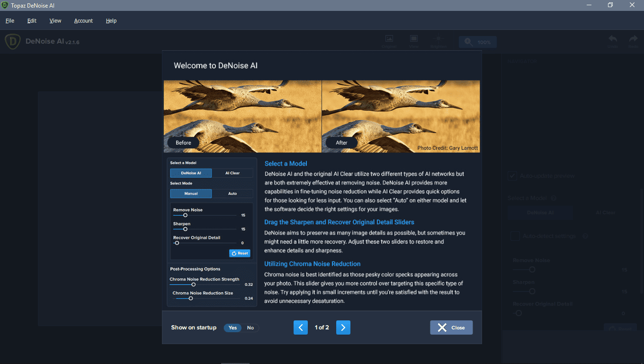644x364 pixels.
Task: Click the "Welcome to DeNoise AI" title
Action: [x=216, y=65]
